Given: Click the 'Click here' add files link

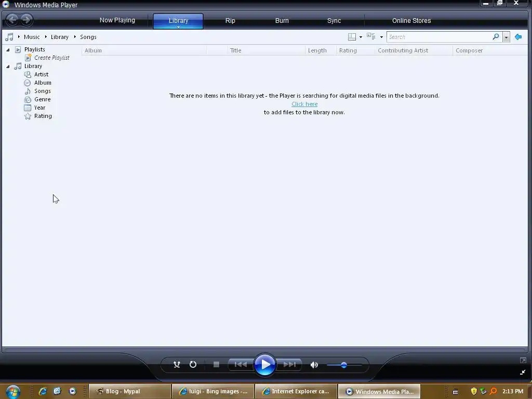Looking at the screenshot, I should pyautogui.click(x=304, y=104).
